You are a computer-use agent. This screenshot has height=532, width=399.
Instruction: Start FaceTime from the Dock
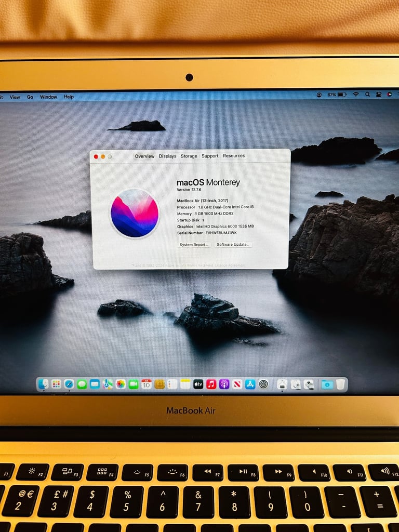click(x=134, y=384)
